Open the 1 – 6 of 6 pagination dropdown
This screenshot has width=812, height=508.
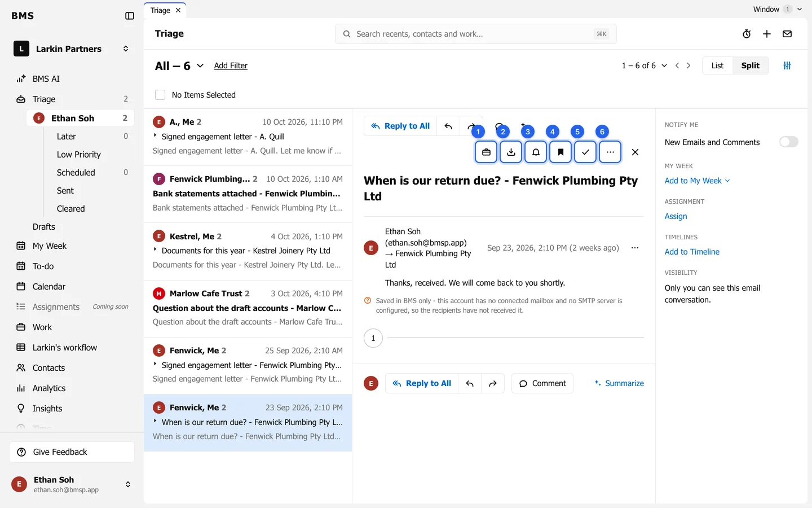pyautogui.click(x=645, y=65)
